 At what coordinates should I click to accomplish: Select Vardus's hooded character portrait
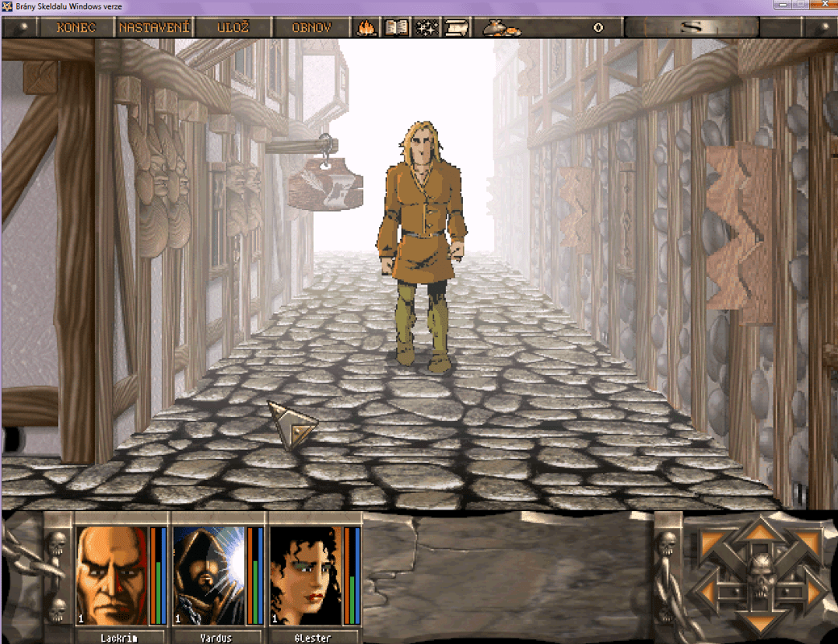coord(209,575)
